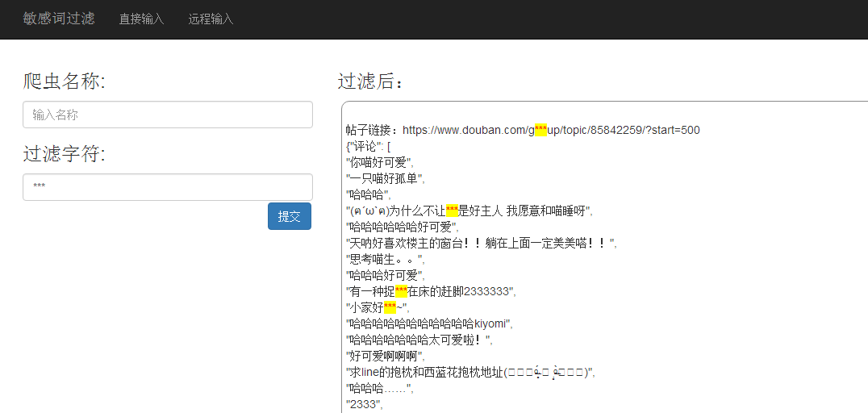Click the douban.com post URL text

pyautogui.click(x=468, y=130)
